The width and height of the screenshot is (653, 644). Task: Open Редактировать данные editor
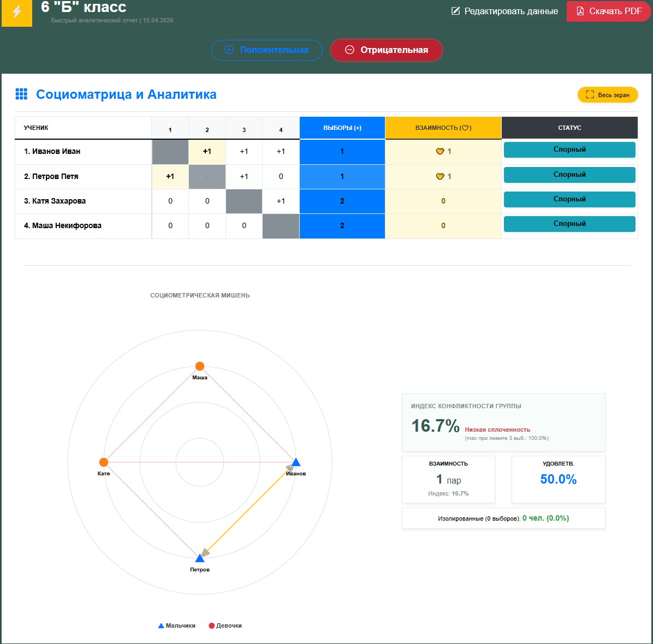pyautogui.click(x=504, y=11)
